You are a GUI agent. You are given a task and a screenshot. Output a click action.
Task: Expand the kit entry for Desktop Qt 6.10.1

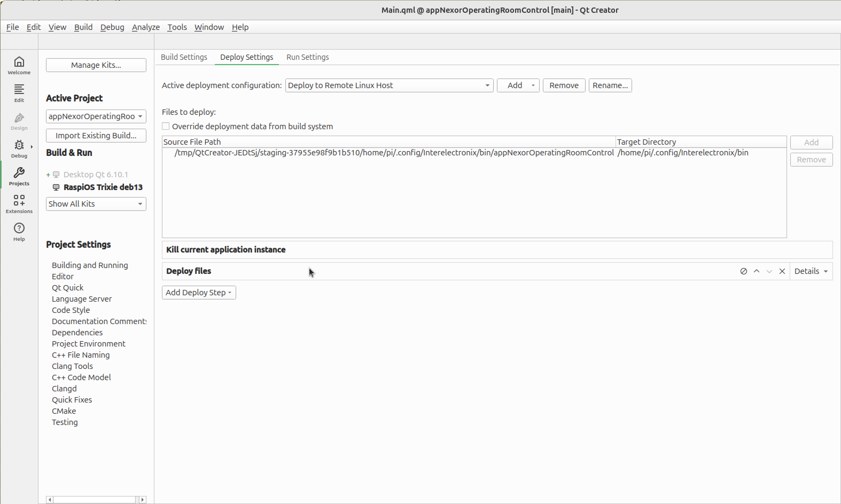(x=48, y=174)
